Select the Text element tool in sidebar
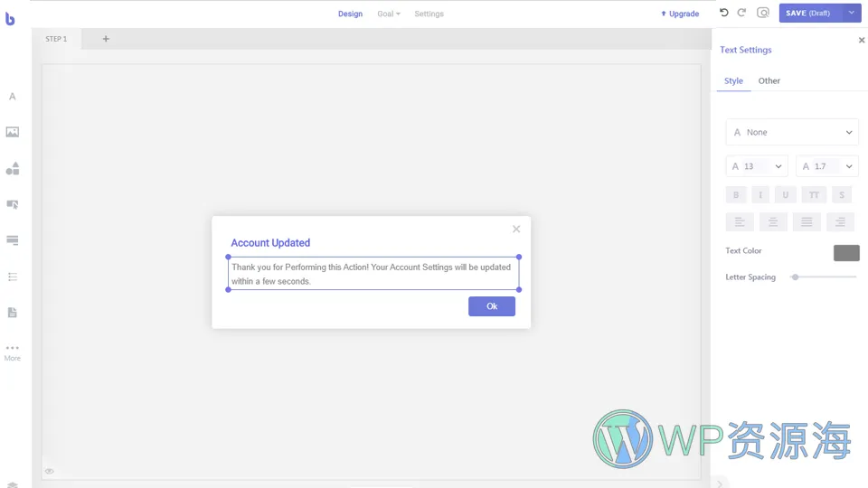Viewport: 868px width, 488px height. click(12, 97)
